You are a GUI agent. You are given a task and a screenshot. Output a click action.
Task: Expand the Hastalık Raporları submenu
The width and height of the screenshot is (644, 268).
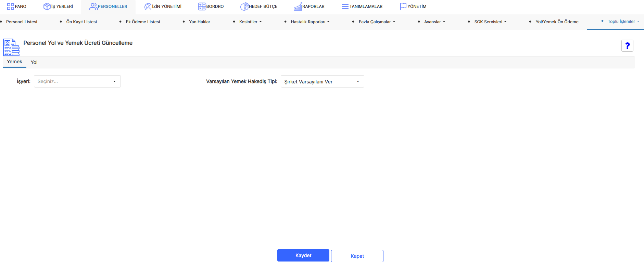click(310, 22)
